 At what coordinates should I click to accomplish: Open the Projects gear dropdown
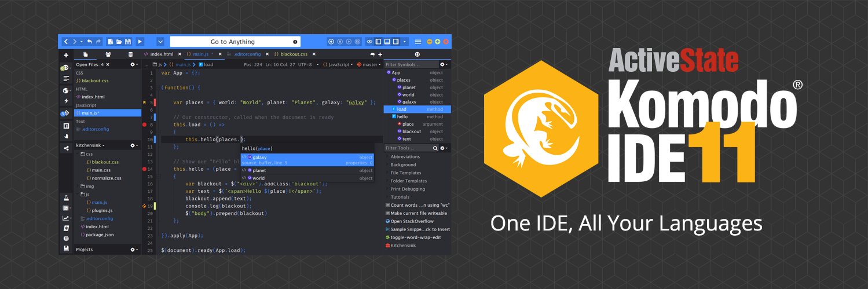(x=134, y=250)
